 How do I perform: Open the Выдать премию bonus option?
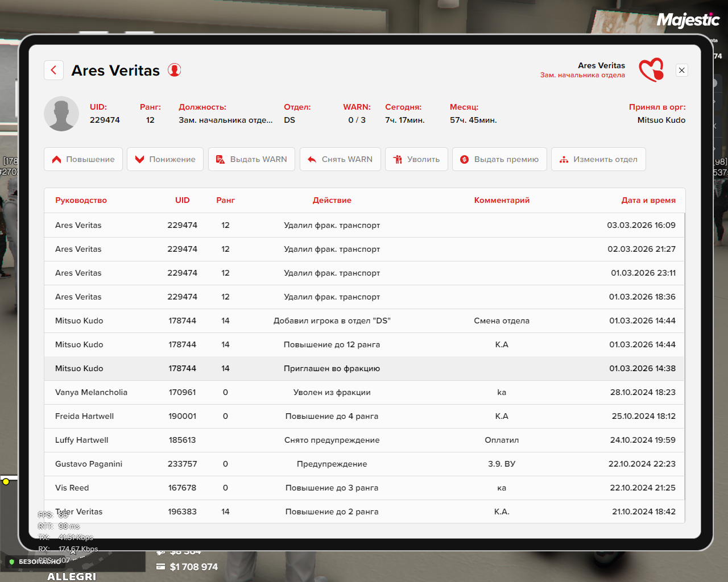click(x=499, y=159)
